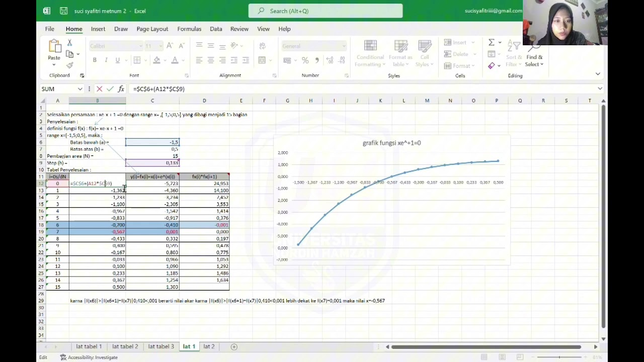Click the Borders icon
The image size is (644, 362).
click(x=137, y=60)
